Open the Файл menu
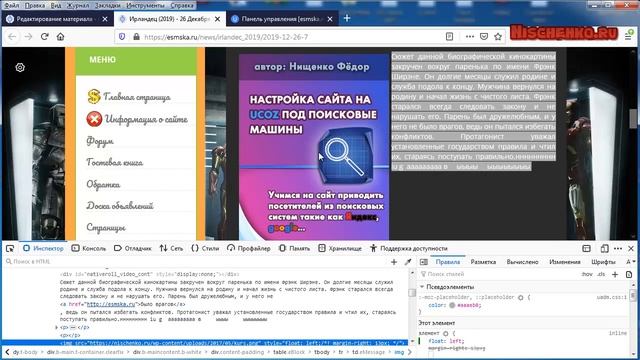Screen dimensions: 640x360 (12, 6)
